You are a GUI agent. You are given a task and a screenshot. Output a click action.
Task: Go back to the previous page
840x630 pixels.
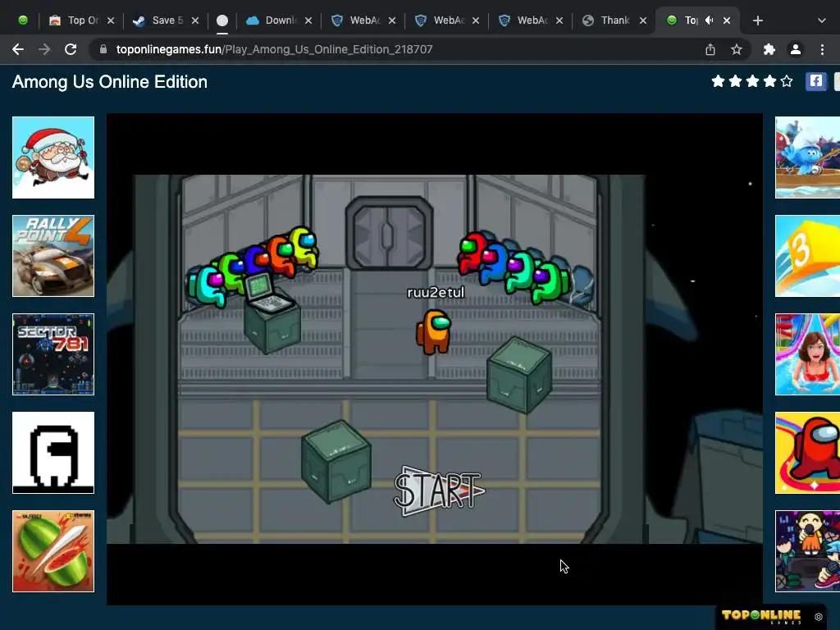click(x=18, y=49)
